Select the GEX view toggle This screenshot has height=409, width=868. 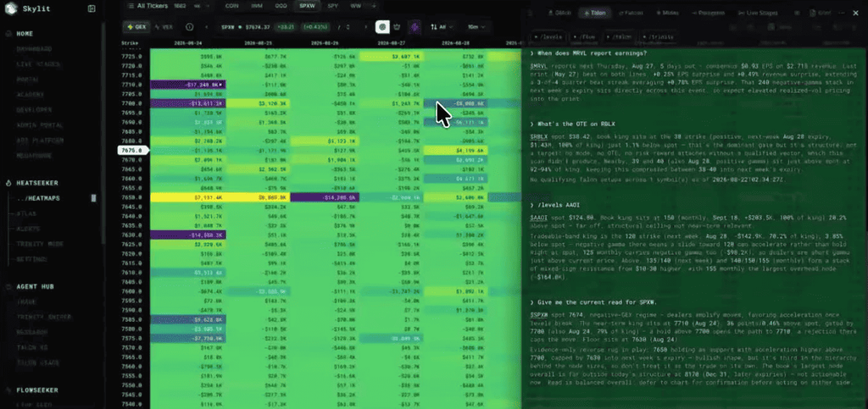[x=136, y=26]
